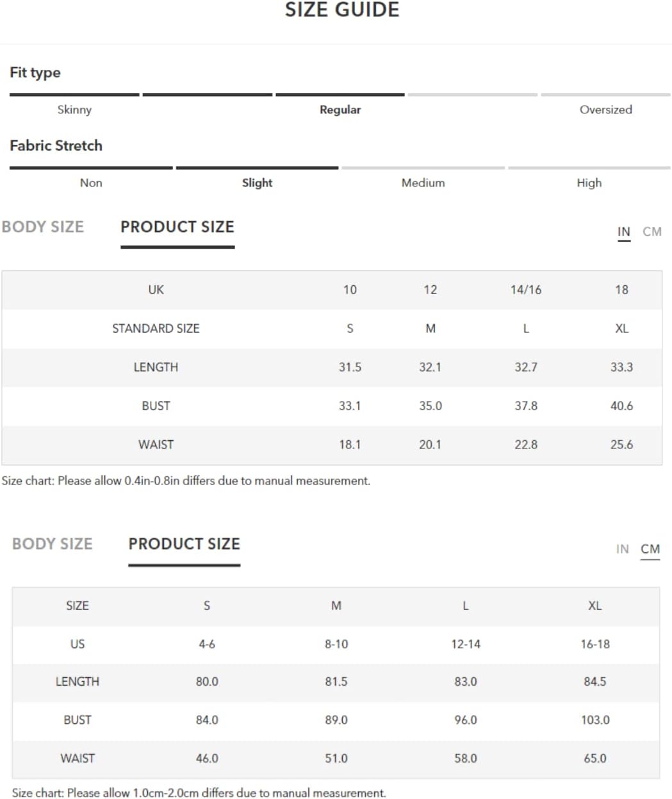Click Oversized label on Fit type scale
The height and width of the screenshot is (799, 672).
tap(605, 110)
